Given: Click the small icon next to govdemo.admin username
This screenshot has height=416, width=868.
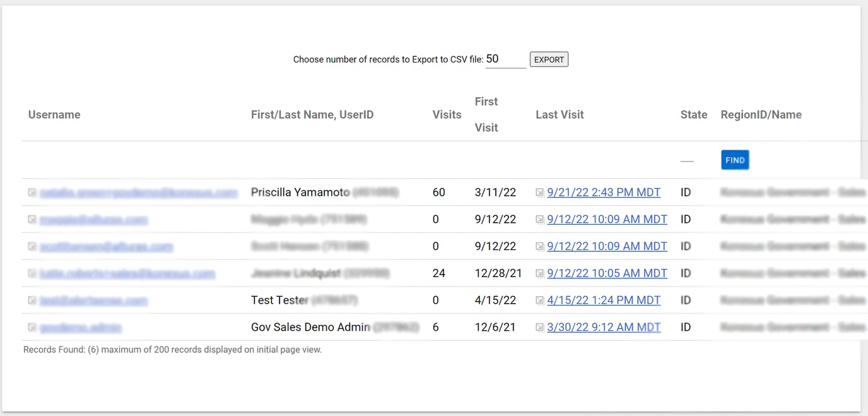Looking at the screenshot, I should click(x=32, y=327).
